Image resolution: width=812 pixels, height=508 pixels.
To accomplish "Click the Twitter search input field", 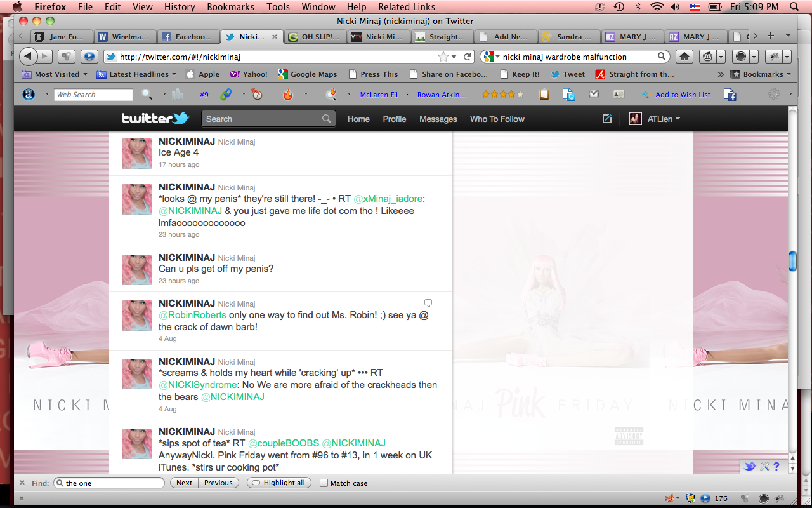I will (x=263, y=119).
